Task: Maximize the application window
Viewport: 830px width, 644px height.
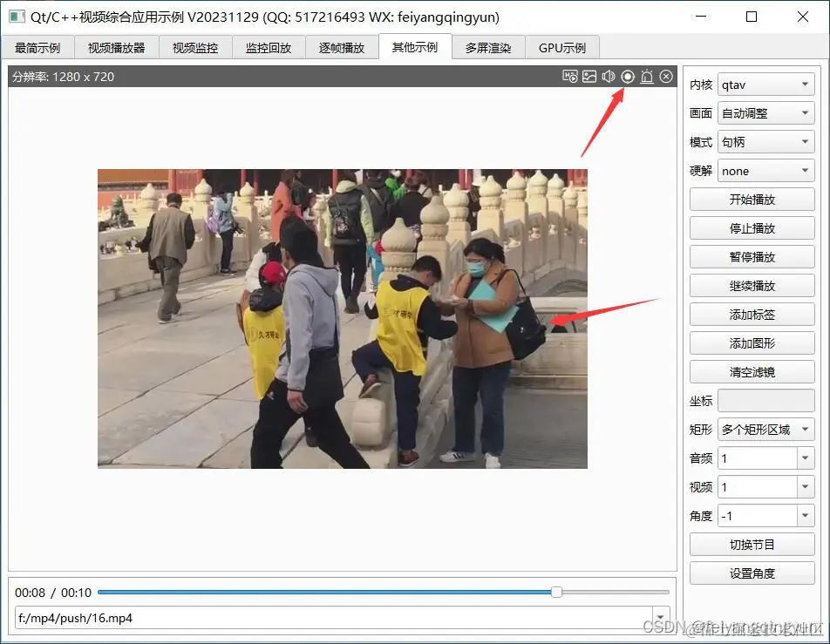Action: coord(752,17)
